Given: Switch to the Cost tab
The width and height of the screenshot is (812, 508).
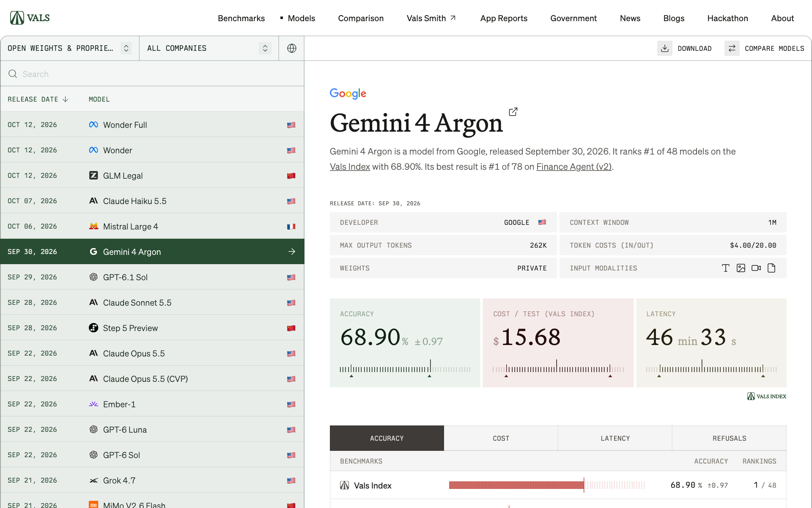Looking at the screenshot, I should tap(501, 438).
